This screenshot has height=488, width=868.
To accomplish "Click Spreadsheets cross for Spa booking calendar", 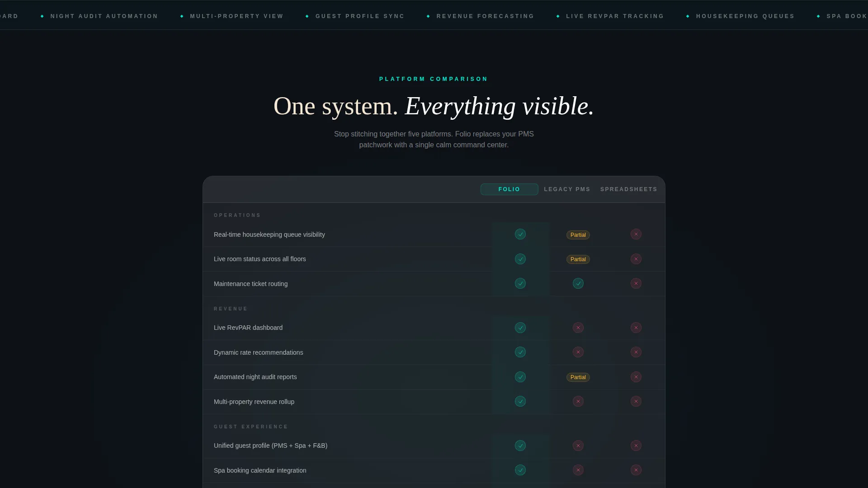I will (636, 470).
